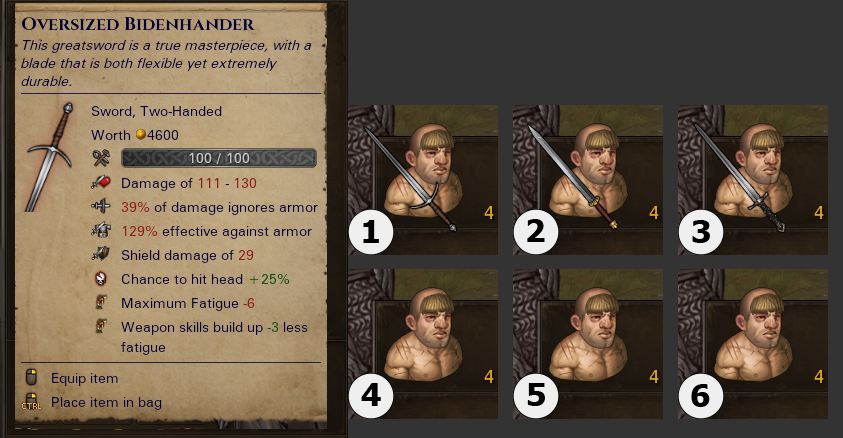The image size is (843, 438).
Task: Click the gold coin Worth icon
Action: click(140, 134)
